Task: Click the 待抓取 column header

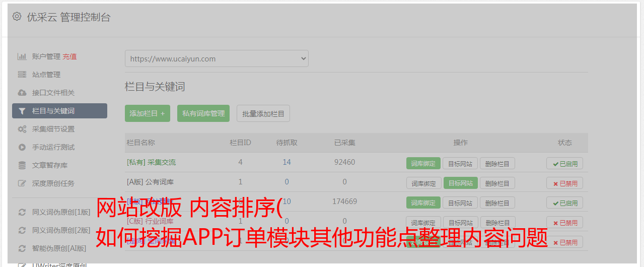Action: 287,143
